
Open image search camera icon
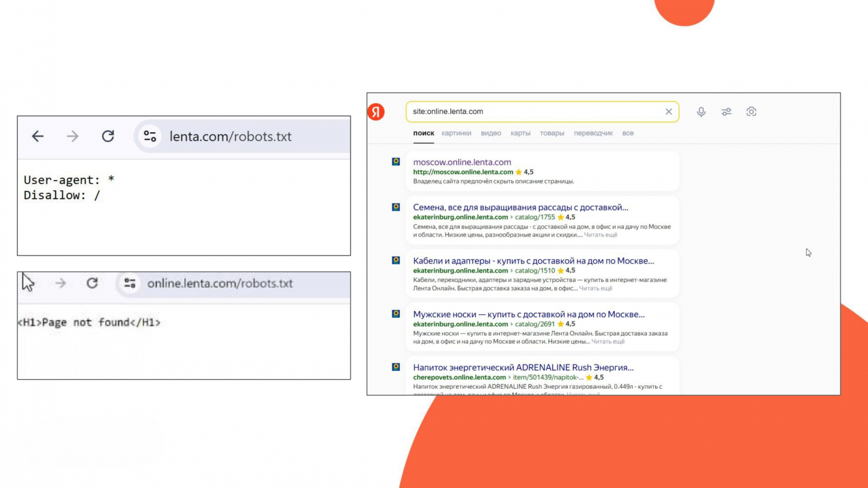point(751,112)
